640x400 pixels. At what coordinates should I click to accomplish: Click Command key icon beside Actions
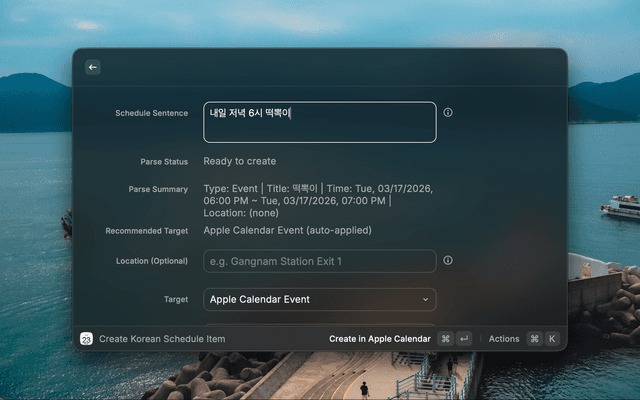534,339
